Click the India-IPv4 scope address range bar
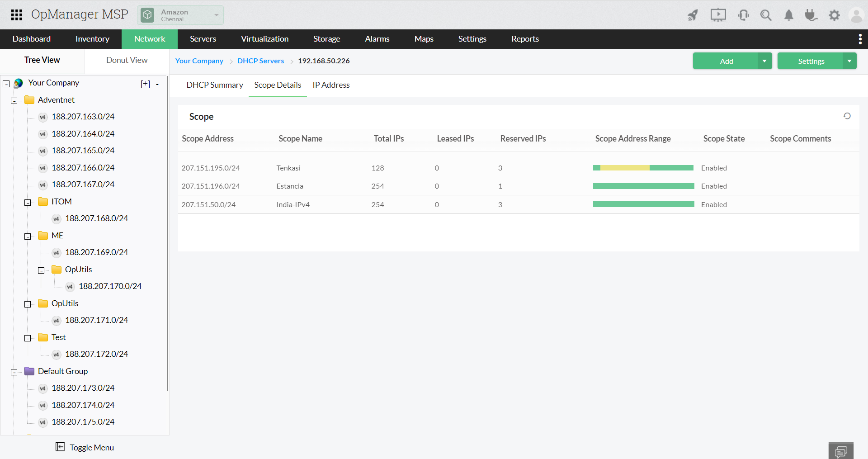 [643, 204]
